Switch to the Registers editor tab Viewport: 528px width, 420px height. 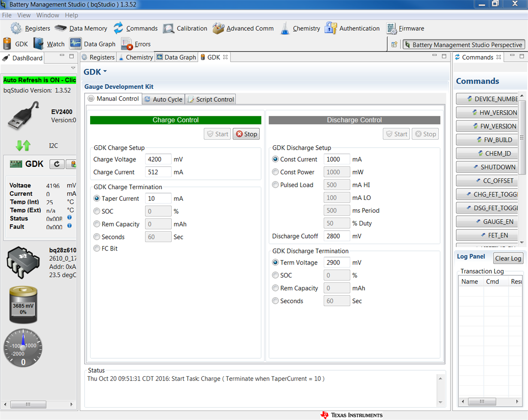click(98, 57)
